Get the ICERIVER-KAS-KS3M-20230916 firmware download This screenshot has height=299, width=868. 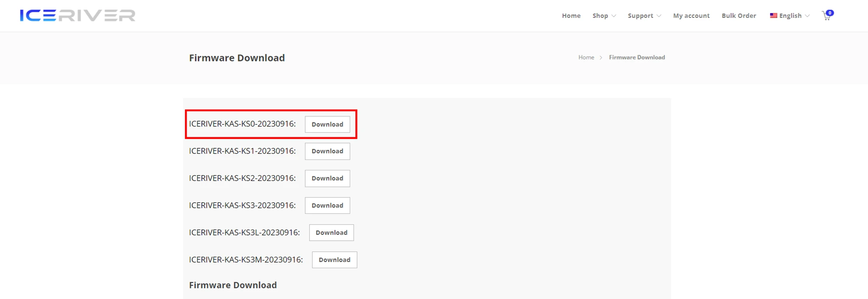pyautogui.click(x=334, y=260)
